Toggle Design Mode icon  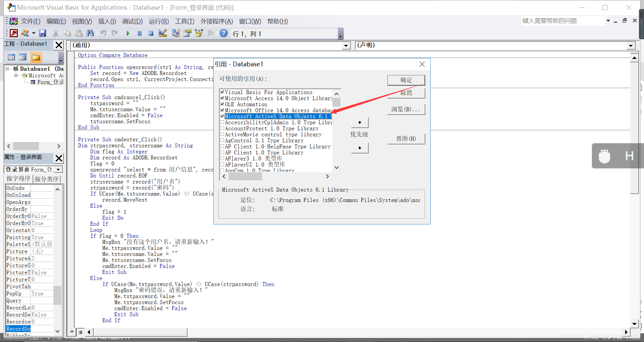[163, 33]
